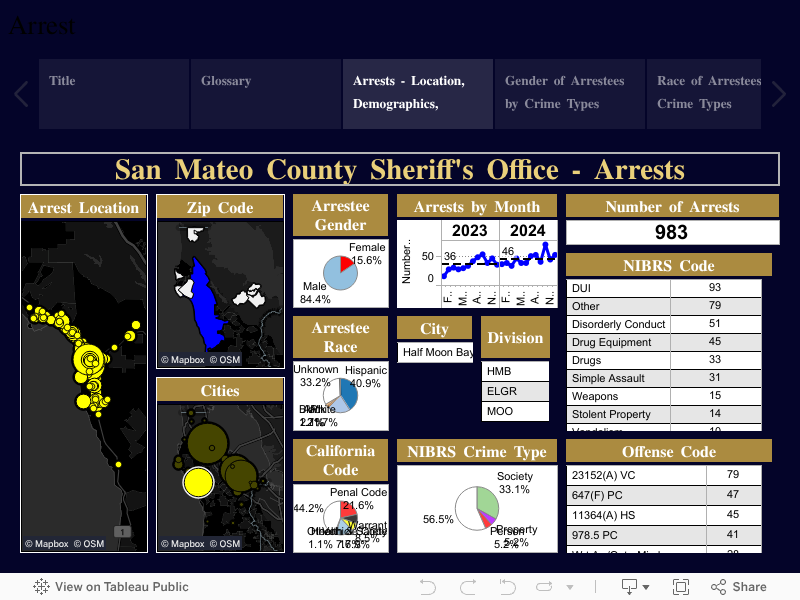Select the Half Moon Bay city value
Screen dimensions: 800x600
point(435,352)
